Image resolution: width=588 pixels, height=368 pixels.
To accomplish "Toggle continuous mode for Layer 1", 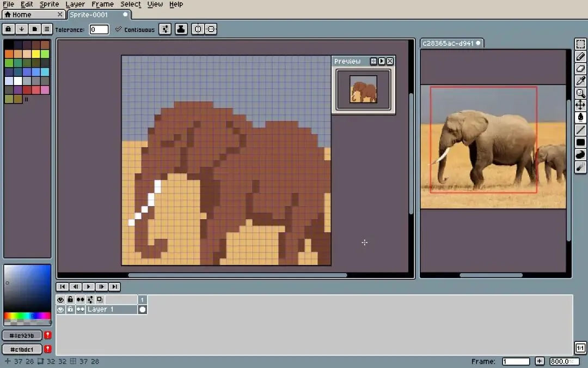I will pos(80,310).
